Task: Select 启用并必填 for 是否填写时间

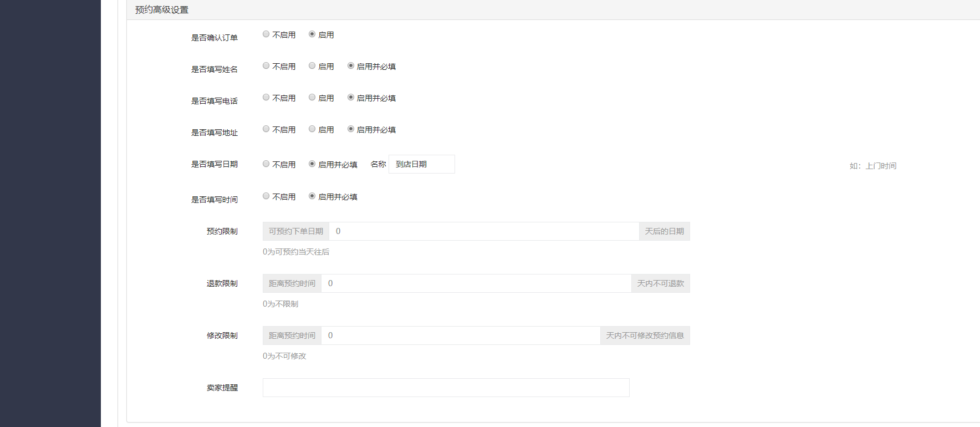Action: pyautogui.click(x=312, y=196)
